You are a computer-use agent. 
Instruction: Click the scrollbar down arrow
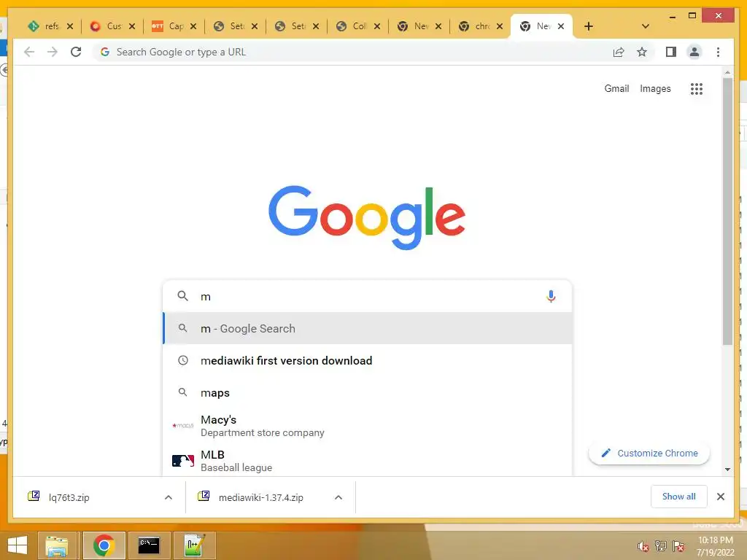[x=727, y=469]
